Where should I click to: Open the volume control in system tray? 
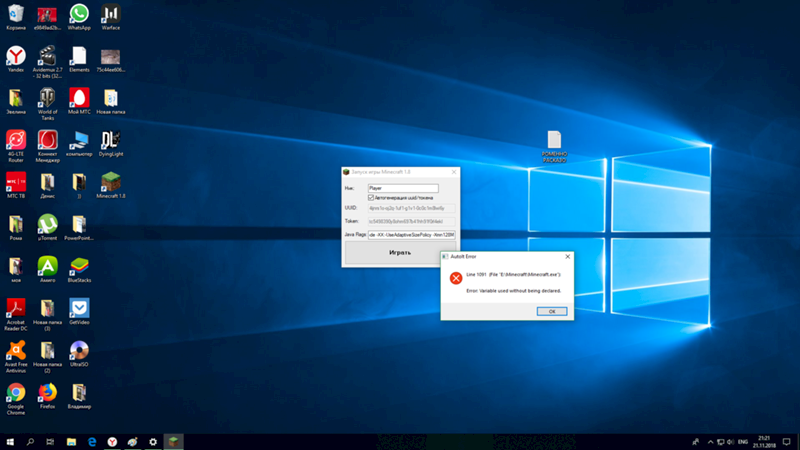click(730, 442)
